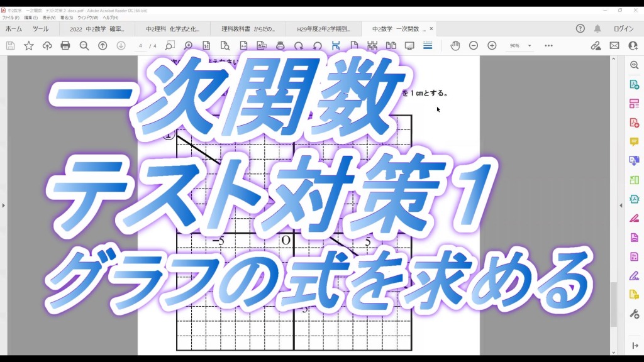Add the file to starred favorites

(x=29, y=46)
